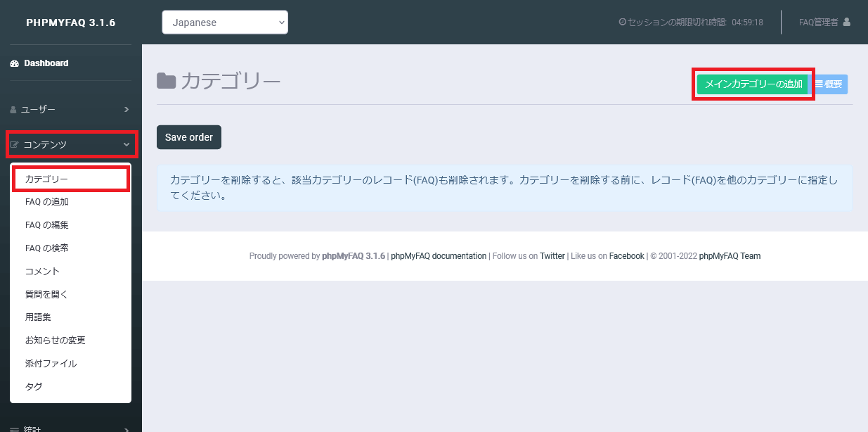Click the list icon on 概要 button

pyautogui.click(x=819, y=84)
